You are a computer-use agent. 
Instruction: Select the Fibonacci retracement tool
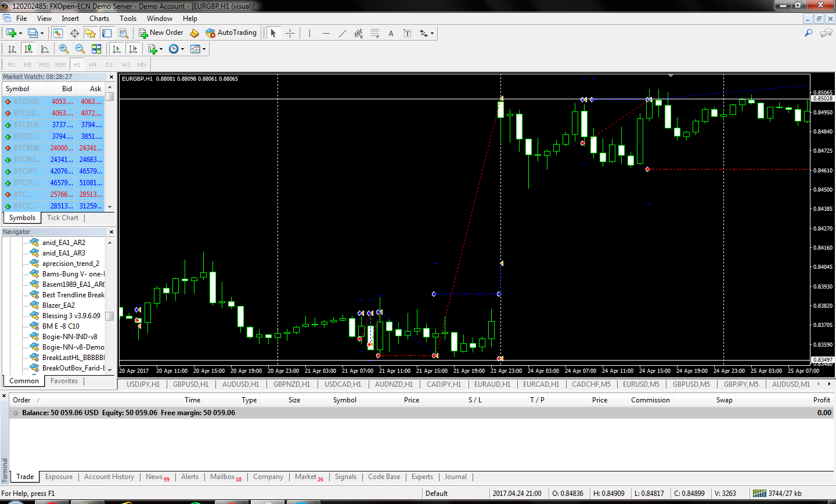374,33
